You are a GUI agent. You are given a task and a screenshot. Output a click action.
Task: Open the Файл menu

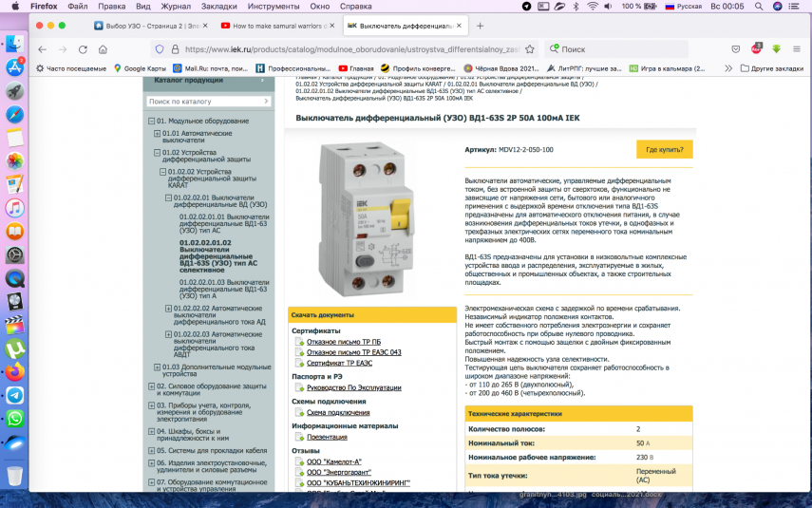click(78, 7)
